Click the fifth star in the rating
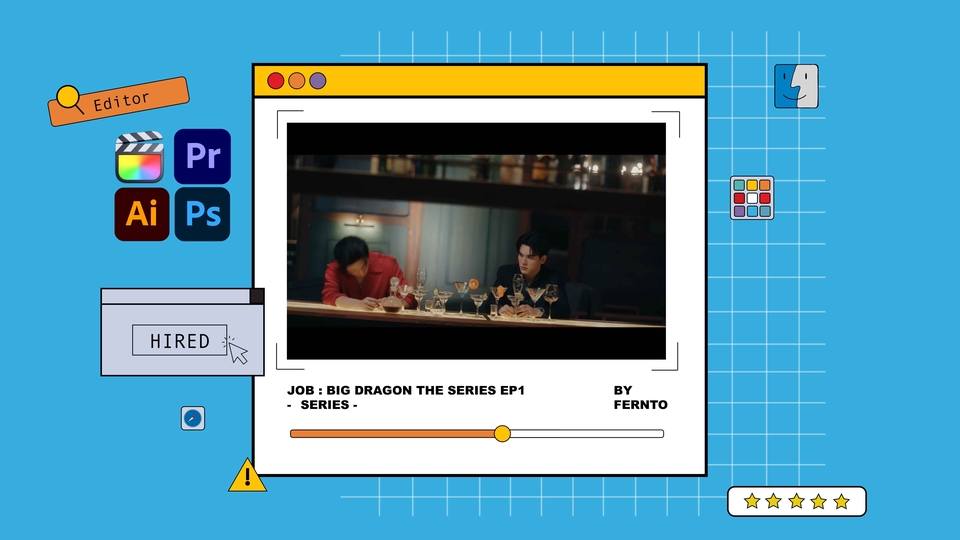Screen dimensions: 960x540 point(842,501)
